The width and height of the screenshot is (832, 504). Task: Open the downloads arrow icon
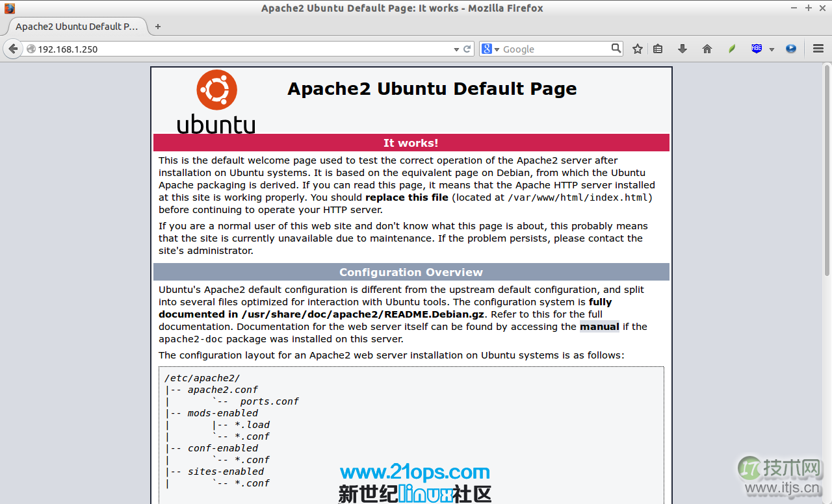coord(682,49)
